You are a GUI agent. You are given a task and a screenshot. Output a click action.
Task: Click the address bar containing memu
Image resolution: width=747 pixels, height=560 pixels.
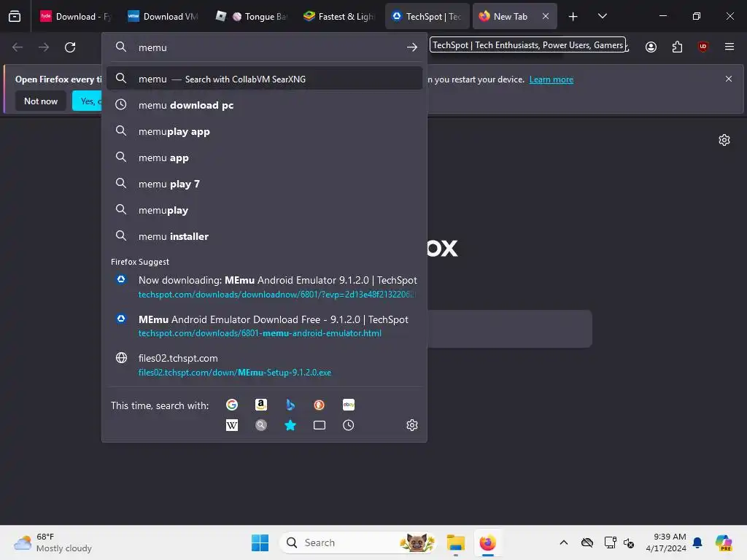pyautogui.click(x=264, y=47)
